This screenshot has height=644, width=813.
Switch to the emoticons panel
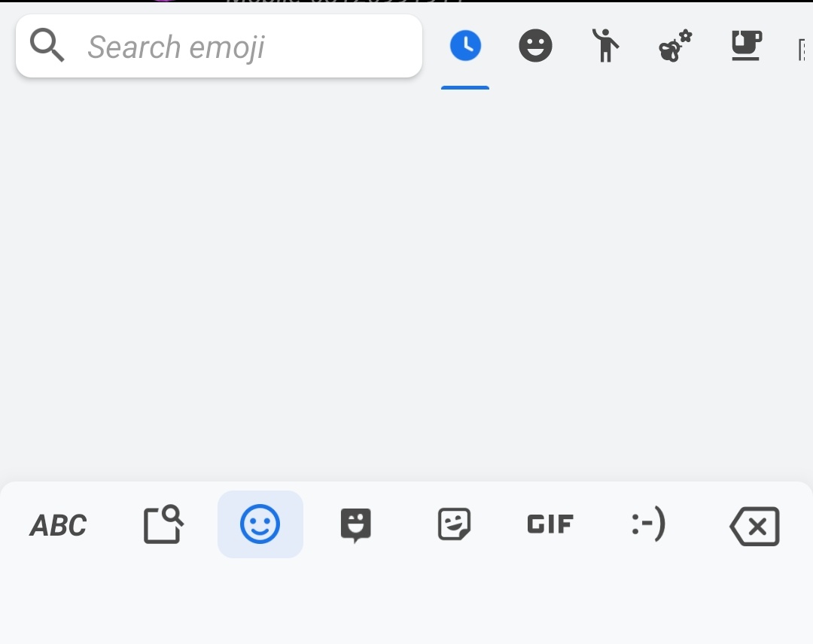coord(646,524)
